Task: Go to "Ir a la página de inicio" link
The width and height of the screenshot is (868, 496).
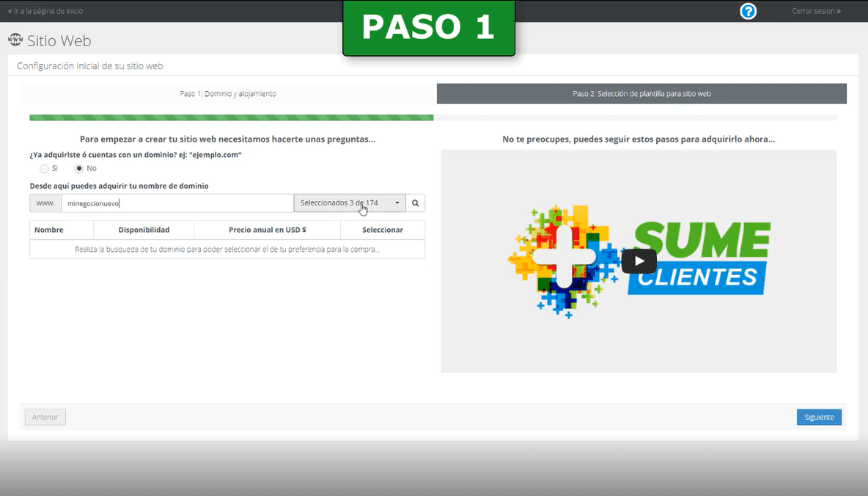Action: [45, 11]
